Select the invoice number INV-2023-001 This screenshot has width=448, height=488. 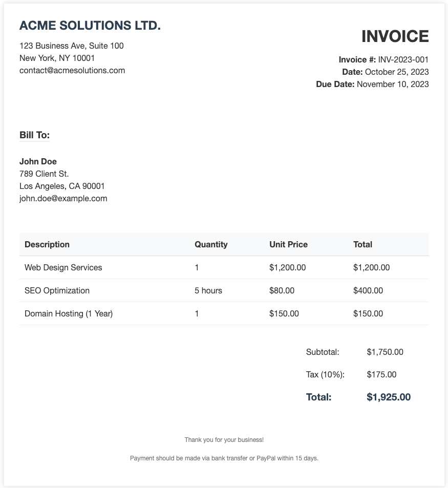pyautogui.click(x=403, y=60)
